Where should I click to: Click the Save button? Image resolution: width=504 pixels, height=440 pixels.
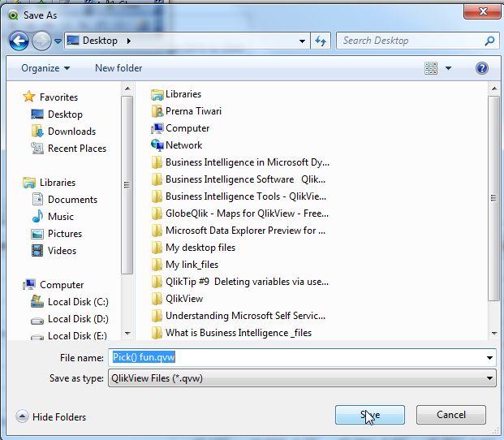click(x=369, y=415)
